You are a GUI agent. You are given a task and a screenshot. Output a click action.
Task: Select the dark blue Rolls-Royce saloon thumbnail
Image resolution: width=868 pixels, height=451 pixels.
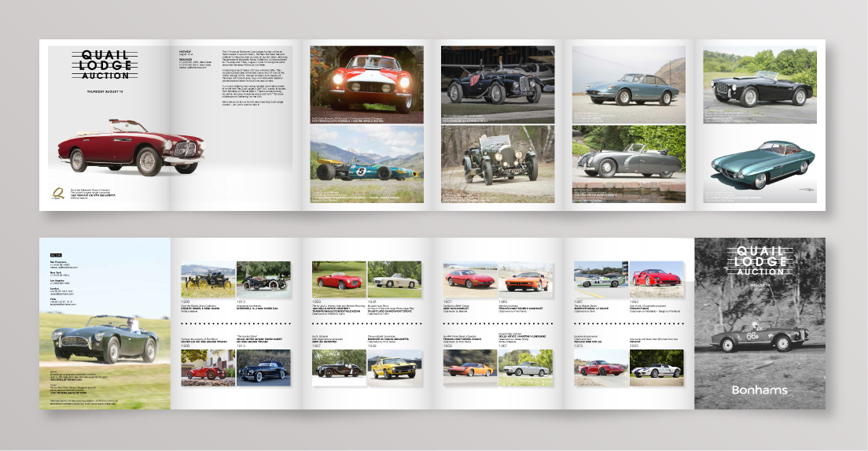pyautogui.click(x=263, y=368)
